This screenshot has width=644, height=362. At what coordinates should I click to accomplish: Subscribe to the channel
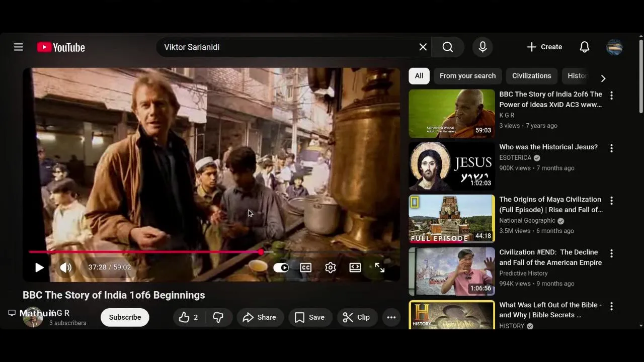[x=125, y=317]
